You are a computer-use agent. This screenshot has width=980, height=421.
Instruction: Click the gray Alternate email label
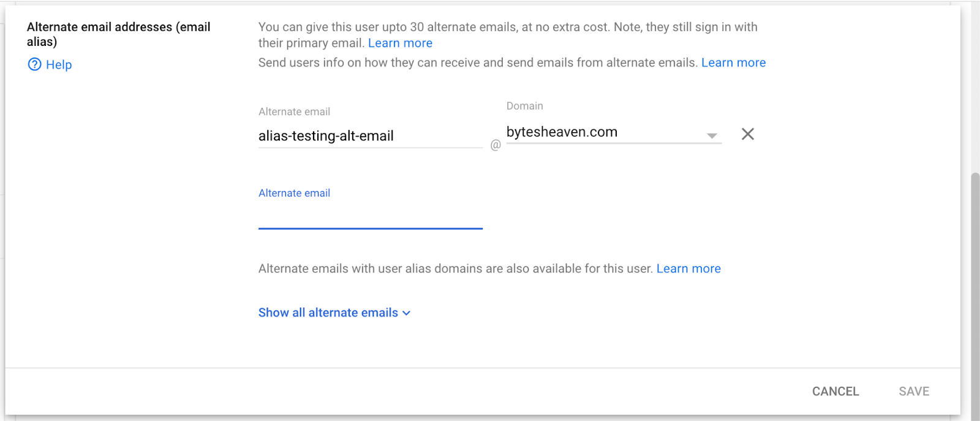[x=294, y=111]
